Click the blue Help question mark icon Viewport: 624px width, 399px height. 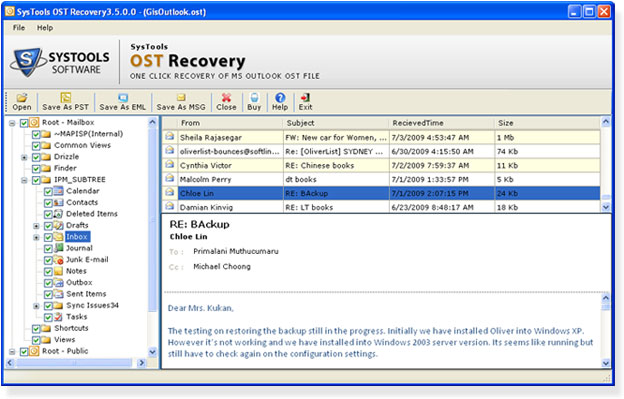pyautogui.click(x=280, y=98)
